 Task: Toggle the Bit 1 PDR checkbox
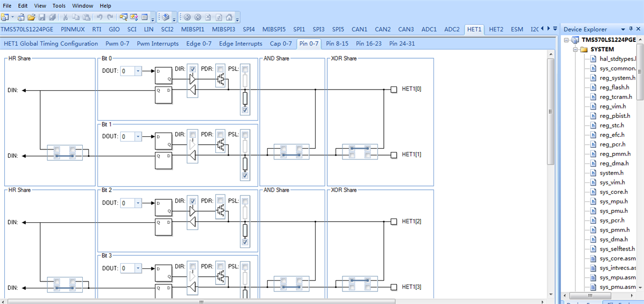220,134
